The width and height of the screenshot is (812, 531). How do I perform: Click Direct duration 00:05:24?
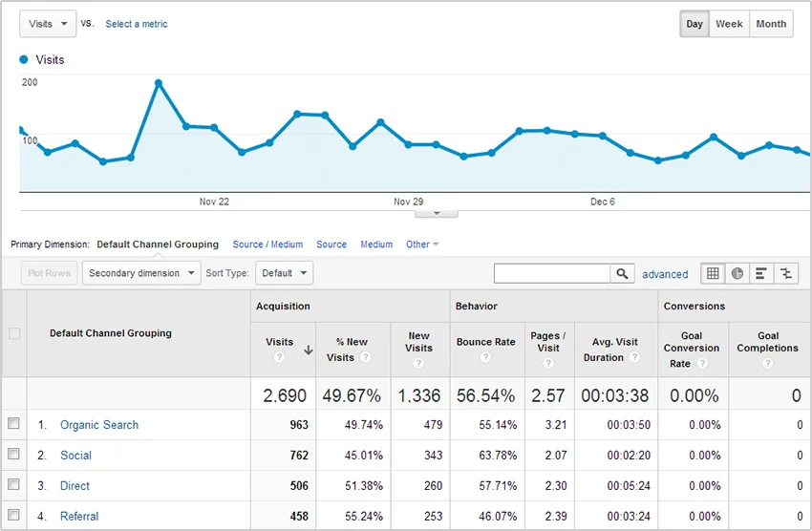[629, 486]
